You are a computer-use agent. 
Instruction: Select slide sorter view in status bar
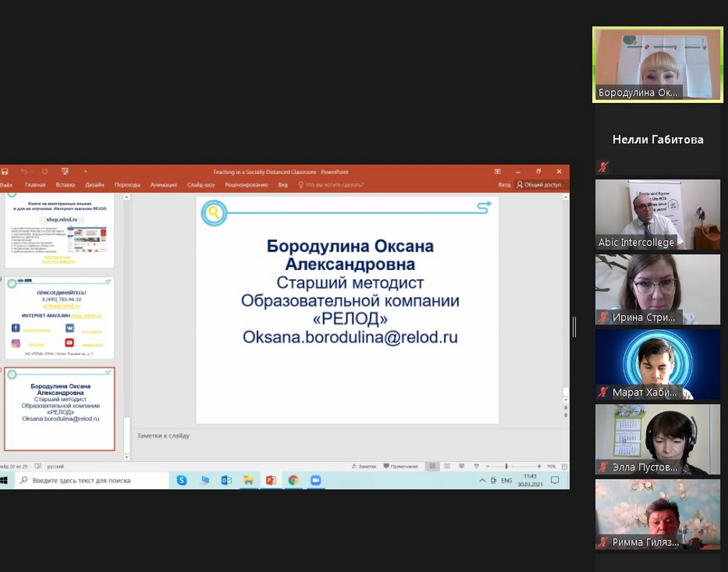[447, 466]
